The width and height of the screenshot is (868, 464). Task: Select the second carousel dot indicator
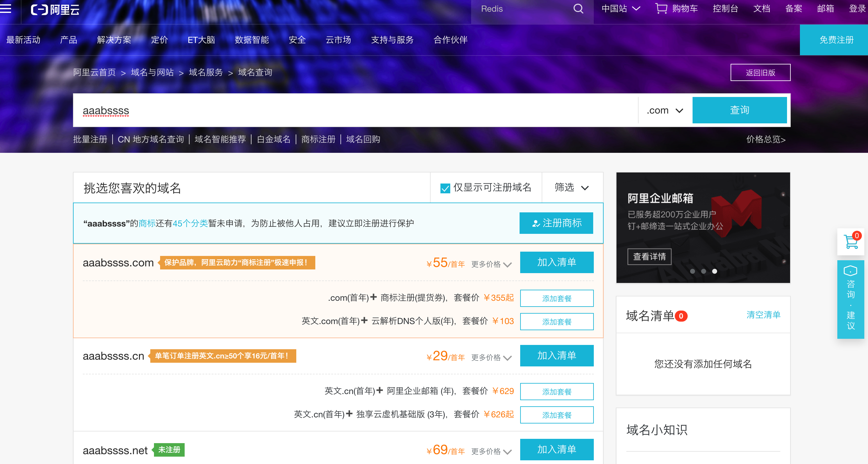tap(704, 271)
